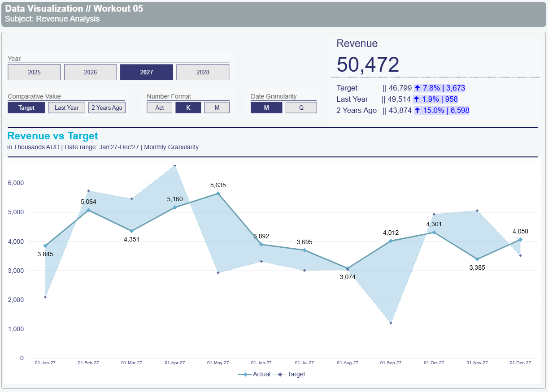Click the 6,000 y-axis label
The width and height of the screenshot is (548, 392).
16,183
